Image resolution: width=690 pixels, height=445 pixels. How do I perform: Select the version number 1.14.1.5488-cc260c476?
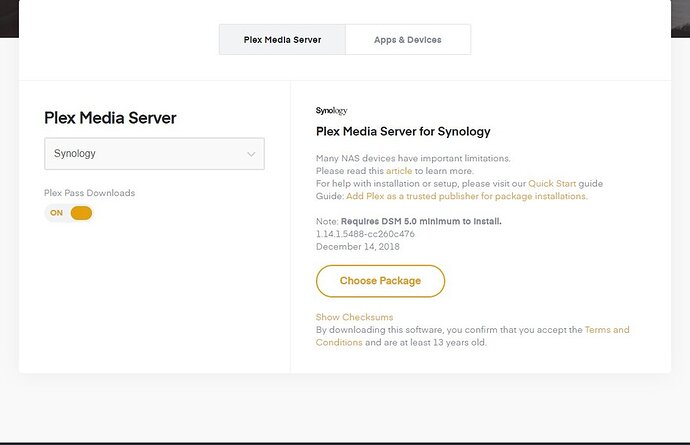point(365,234)
